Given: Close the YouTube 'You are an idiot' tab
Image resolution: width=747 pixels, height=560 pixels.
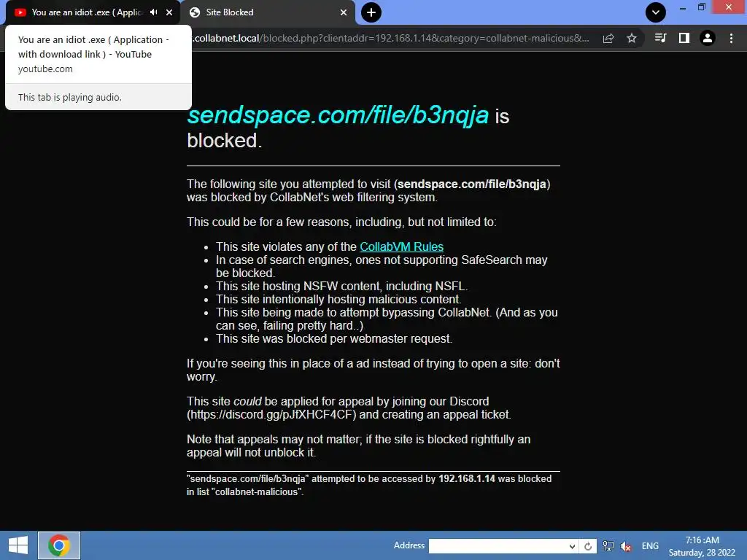Looking at the screenshot, I should 169,12.
